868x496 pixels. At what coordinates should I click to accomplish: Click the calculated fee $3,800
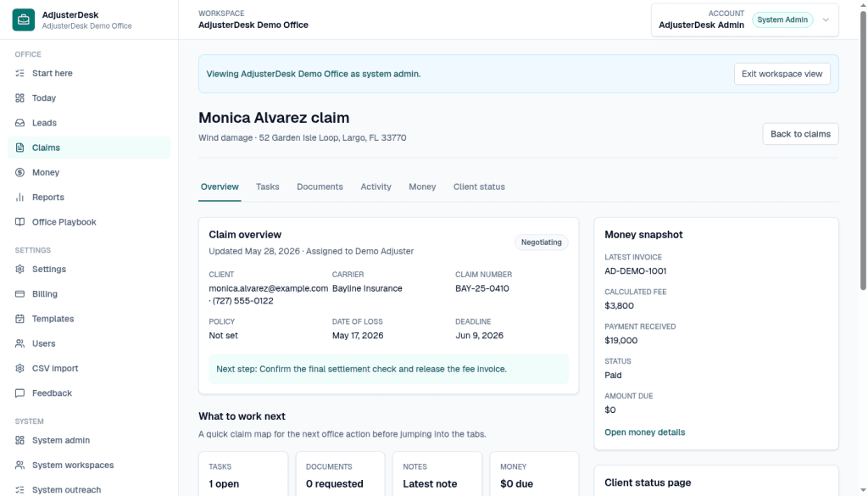coord(619,305)
